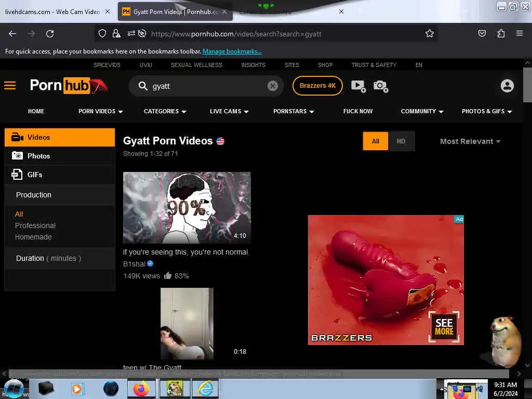Image resolution: width=532 pixels, height=399 pixels.
Task: Click the thumbs-up icon beside 83%
Action: point(168,275)
